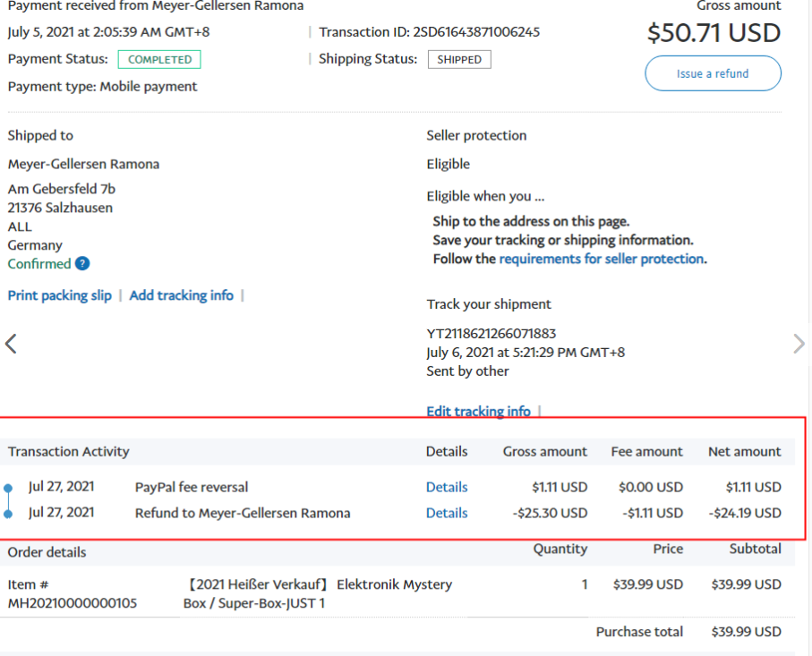Click the Transaction ID number

pos(475,32)
